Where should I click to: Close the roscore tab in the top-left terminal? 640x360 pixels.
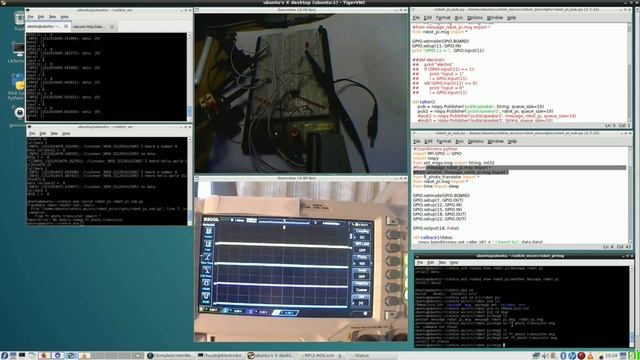click(x=112, y=27)
